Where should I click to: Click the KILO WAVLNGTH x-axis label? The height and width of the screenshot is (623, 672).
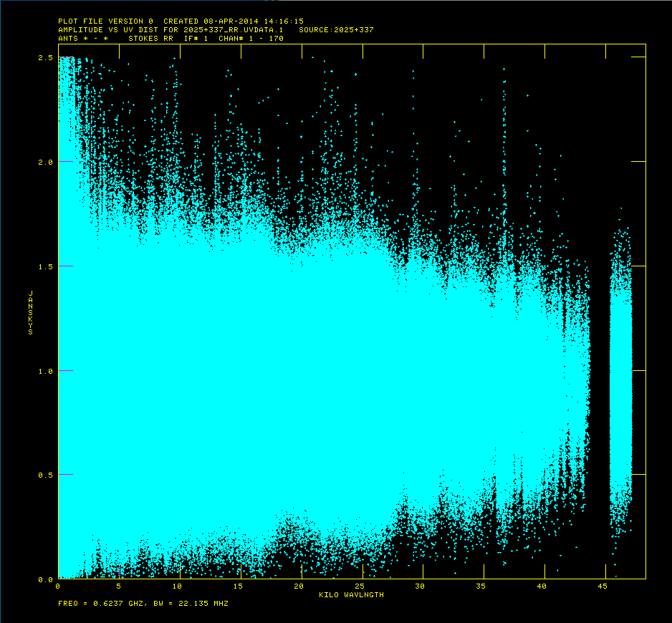tap(351, 594)
